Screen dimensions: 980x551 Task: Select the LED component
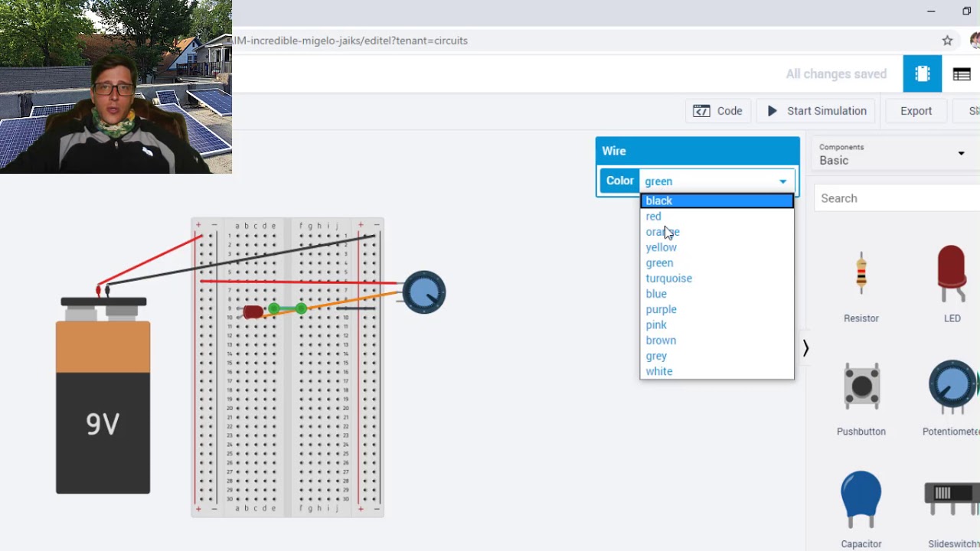tap(952, 283)
